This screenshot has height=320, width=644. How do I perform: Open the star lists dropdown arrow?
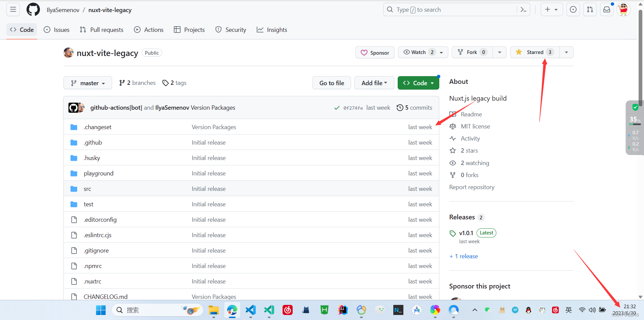(566, 52)
